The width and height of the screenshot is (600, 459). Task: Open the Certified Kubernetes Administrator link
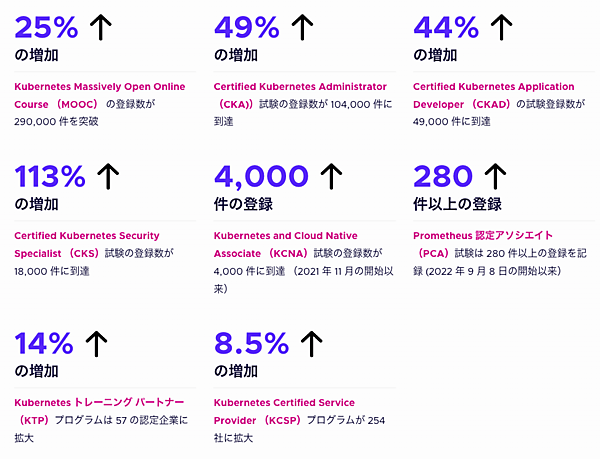click(298, 87)
